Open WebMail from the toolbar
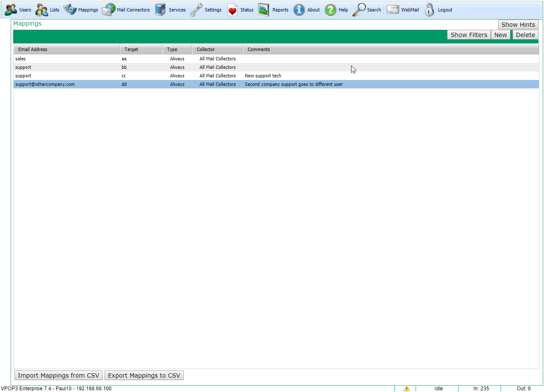 tap(402, 10)
